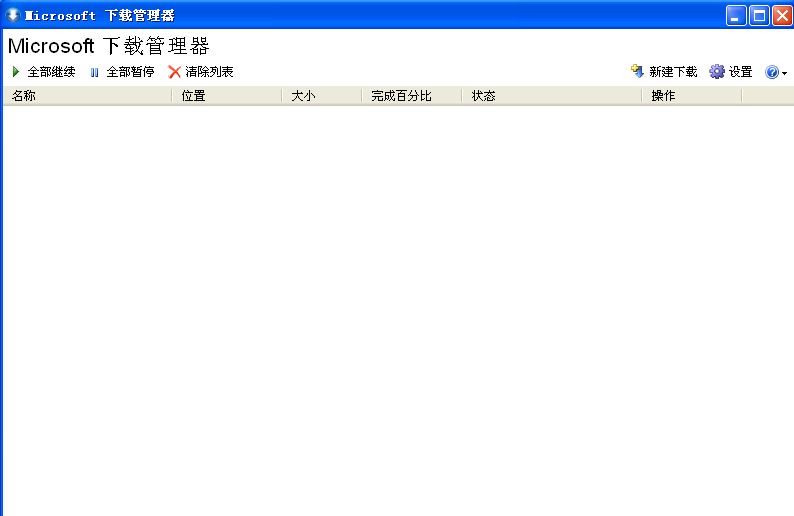Viewport: 794px width, 516px height.
Task: Sort by the 位置 column header
Action: (227, 96)
